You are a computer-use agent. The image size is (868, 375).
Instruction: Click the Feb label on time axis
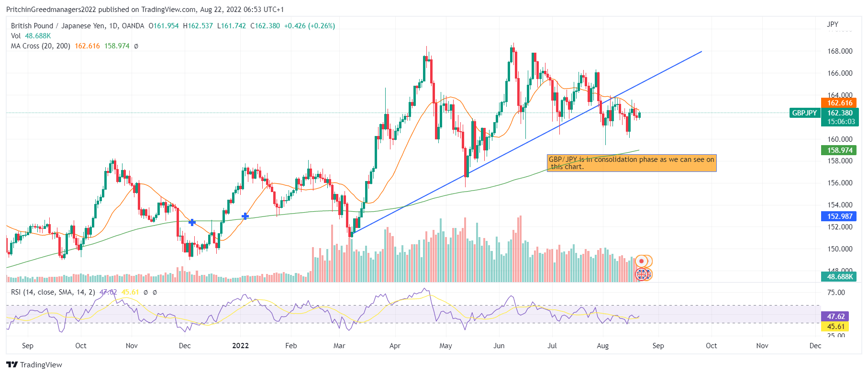click(291, 346)
